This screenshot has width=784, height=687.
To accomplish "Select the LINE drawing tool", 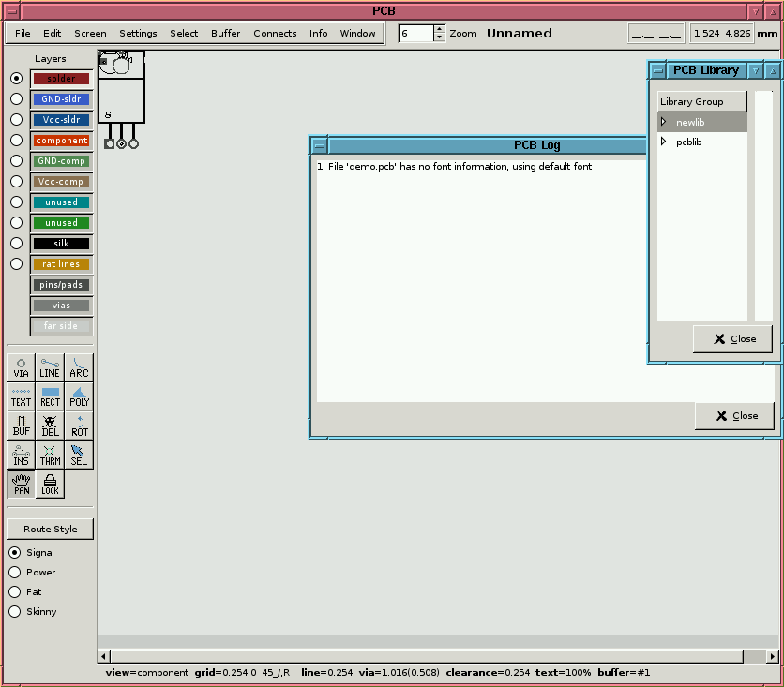I will (50, 367).
